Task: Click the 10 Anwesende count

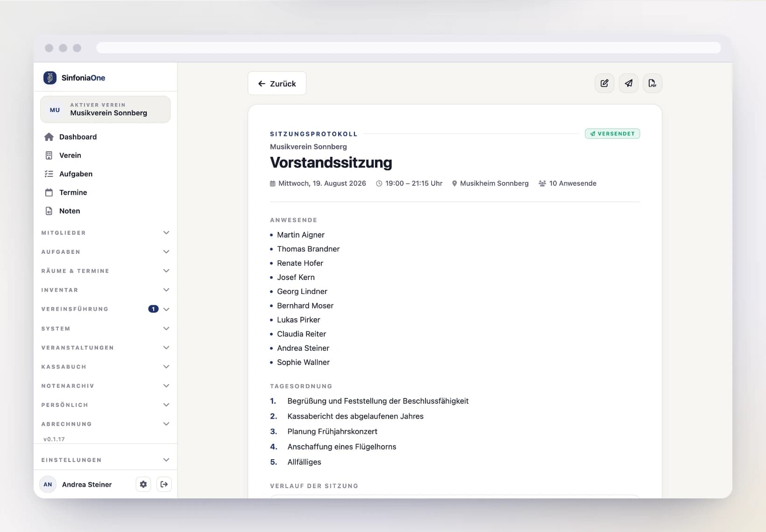Action: coord(567,183)
